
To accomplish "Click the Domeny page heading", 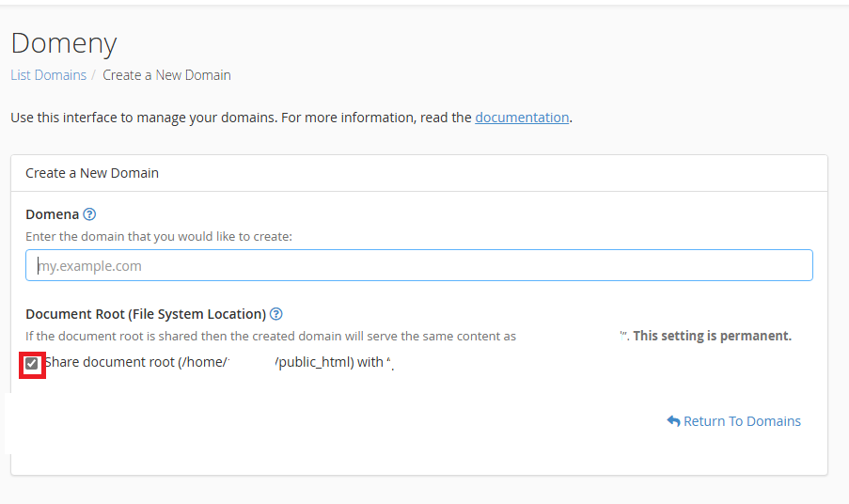I will pos(64,43).
